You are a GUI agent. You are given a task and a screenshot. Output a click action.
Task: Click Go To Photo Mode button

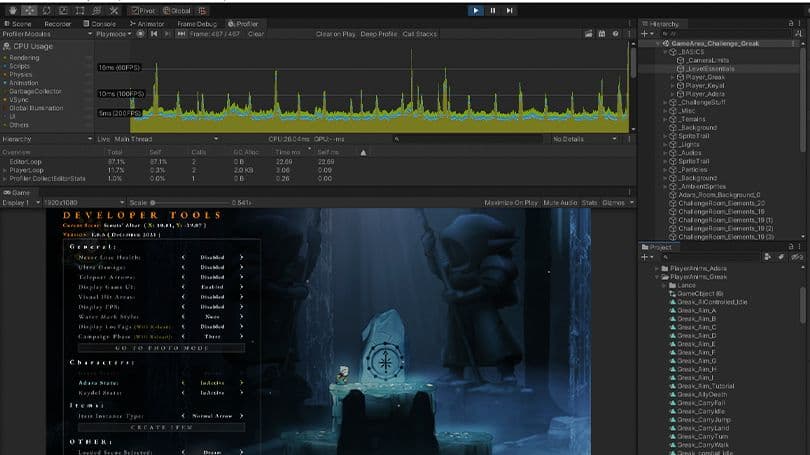point(160,347)
